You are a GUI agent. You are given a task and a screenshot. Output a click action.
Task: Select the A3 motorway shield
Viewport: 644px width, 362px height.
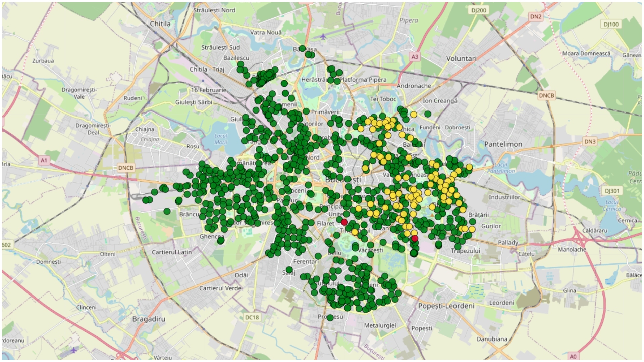tap(415, 57)
